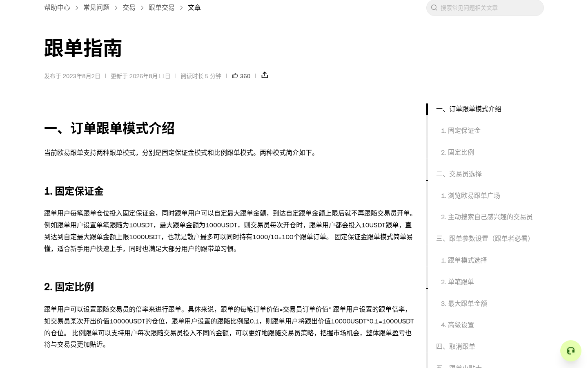Select 1. 固定保证金 in table of contents
This screenshot has height=368, width=588.
[x=461, y=130]
